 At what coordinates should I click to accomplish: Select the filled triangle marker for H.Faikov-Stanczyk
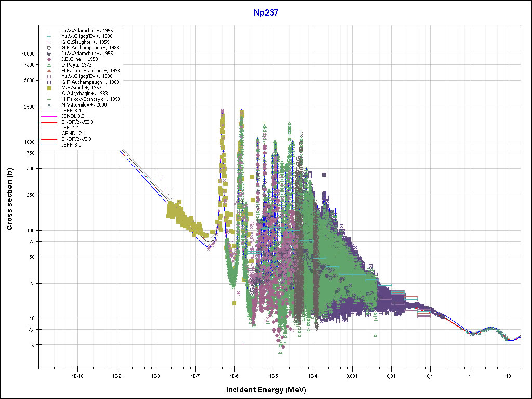(49, 71)
